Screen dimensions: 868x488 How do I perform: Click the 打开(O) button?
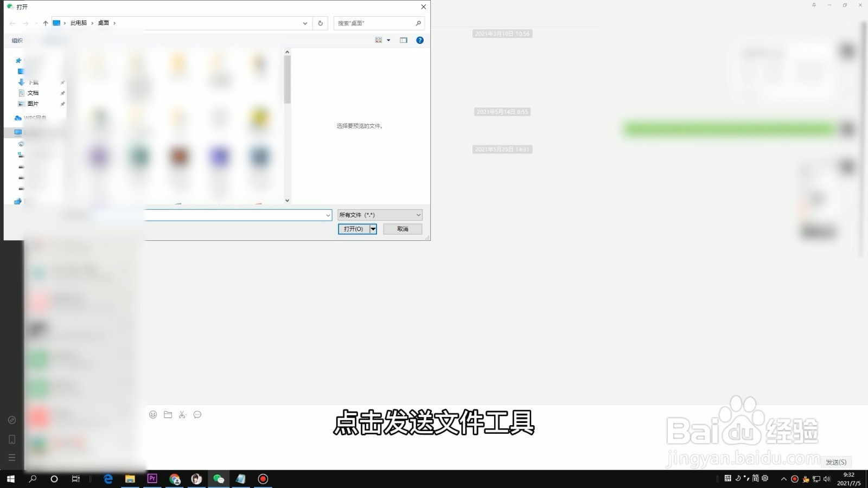click(354, 229)
